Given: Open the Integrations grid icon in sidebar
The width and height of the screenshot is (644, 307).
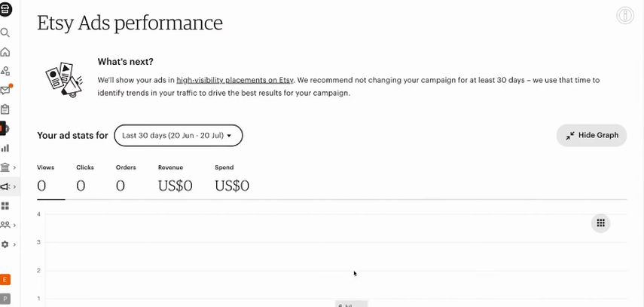Looking at the screenshot, I should point(5,206).
